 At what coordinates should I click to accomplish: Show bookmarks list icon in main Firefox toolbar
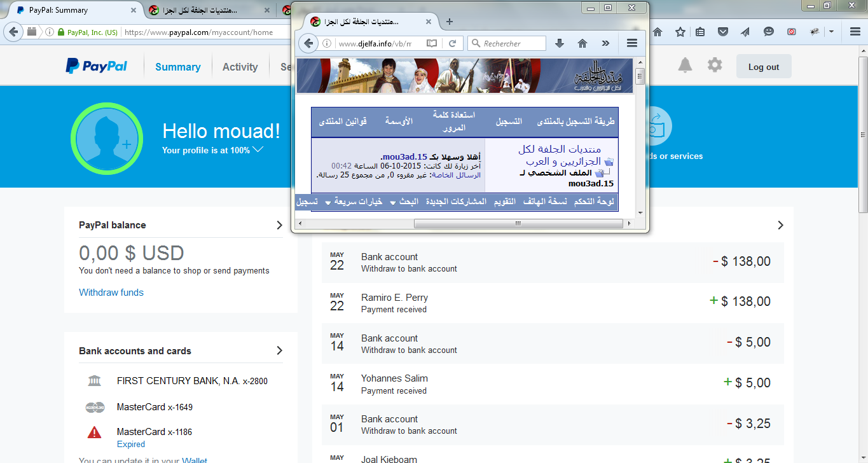pos(700,32)
